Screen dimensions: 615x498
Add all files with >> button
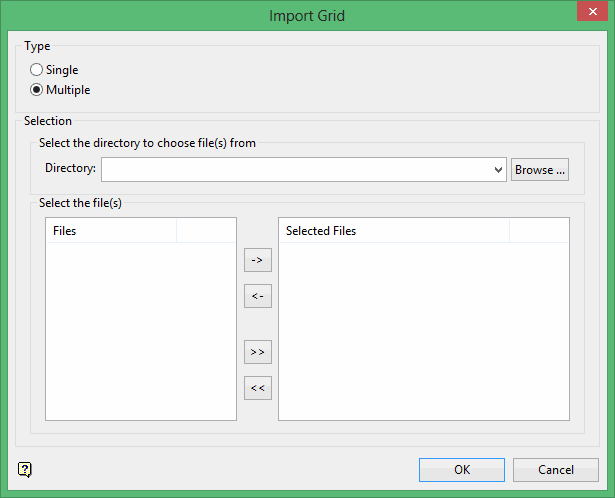tap(257, 352)
